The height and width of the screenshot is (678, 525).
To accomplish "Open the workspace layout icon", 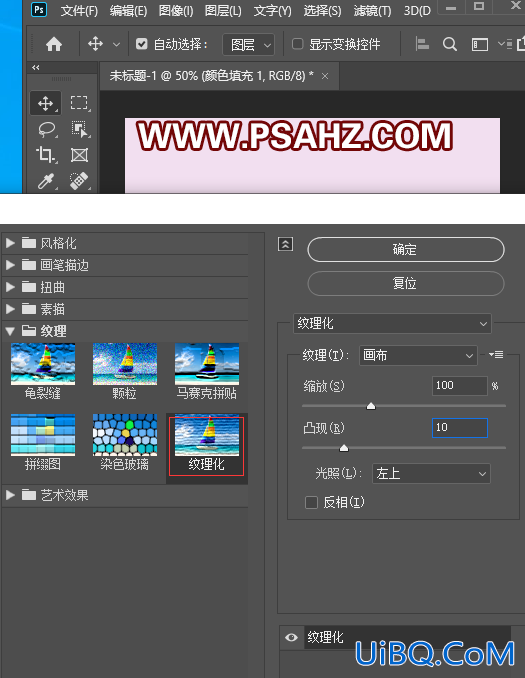I will click(x=480, y=45).
